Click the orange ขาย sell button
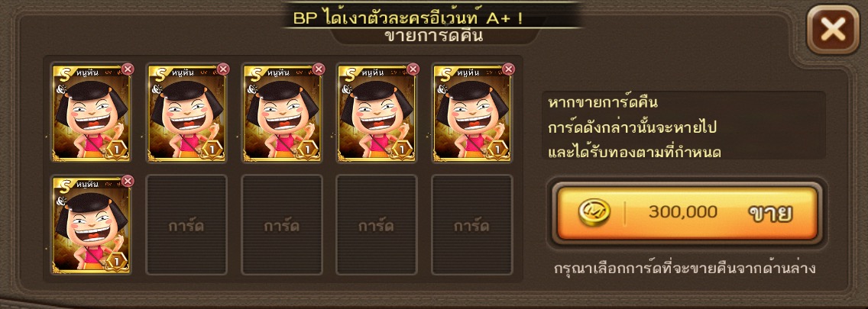The height and width of the screenshot is (309, 868). (687, 213)
